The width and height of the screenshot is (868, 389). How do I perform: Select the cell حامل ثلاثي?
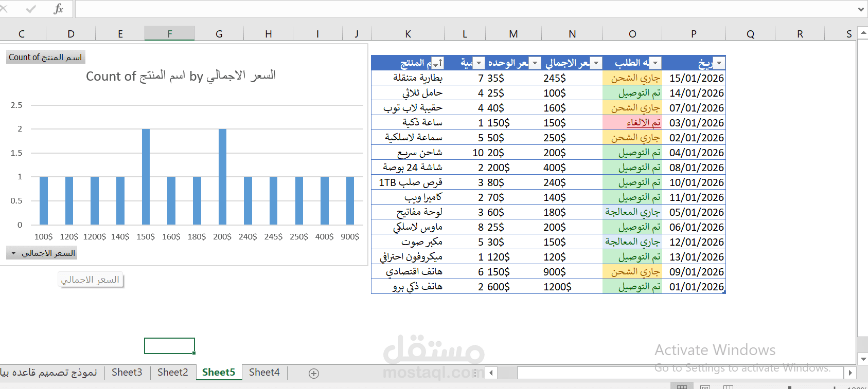tap(408, 93)
